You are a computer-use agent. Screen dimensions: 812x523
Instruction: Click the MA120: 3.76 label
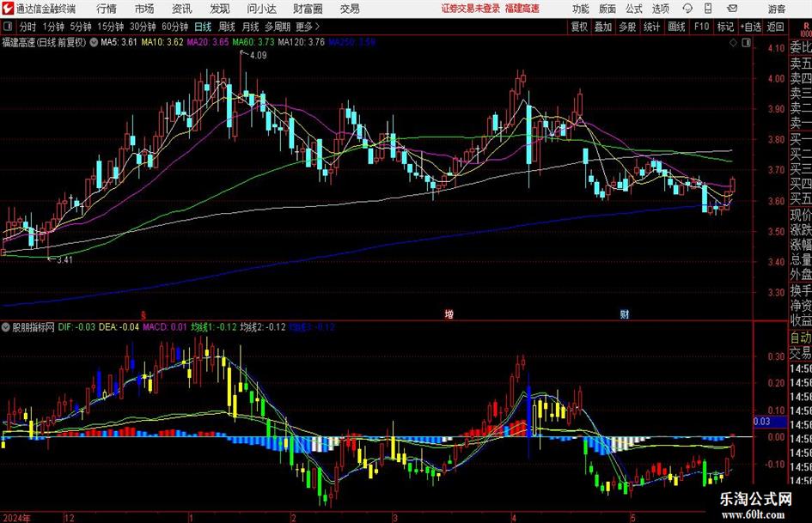point(301,42)
